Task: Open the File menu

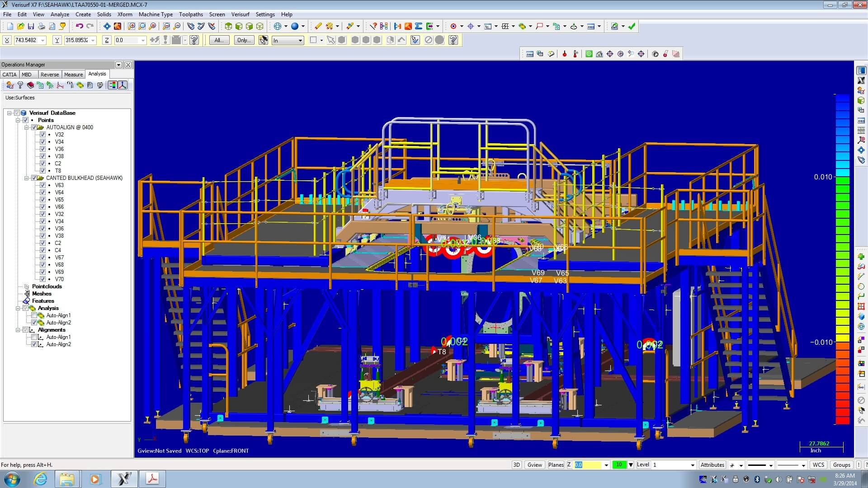Action: (7, 14)
